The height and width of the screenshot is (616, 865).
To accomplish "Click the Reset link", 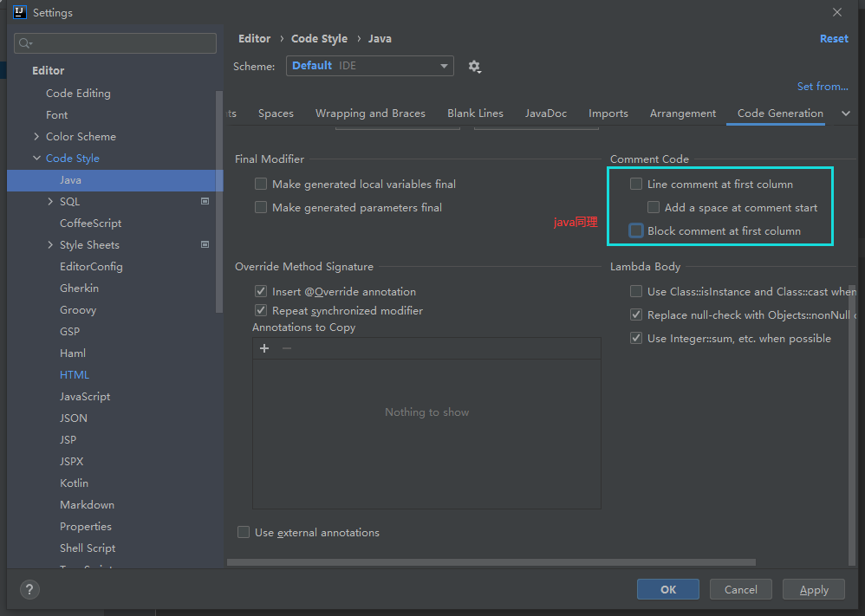I will coord(834,39).
